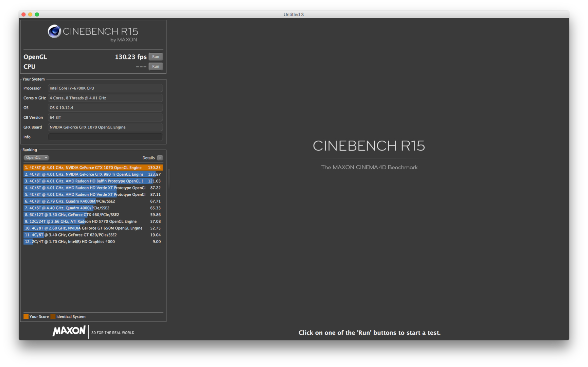Viewport: 588px width, 367px height.
Task: Click the orange Your Score legend swatch
Action: (26, 317)
